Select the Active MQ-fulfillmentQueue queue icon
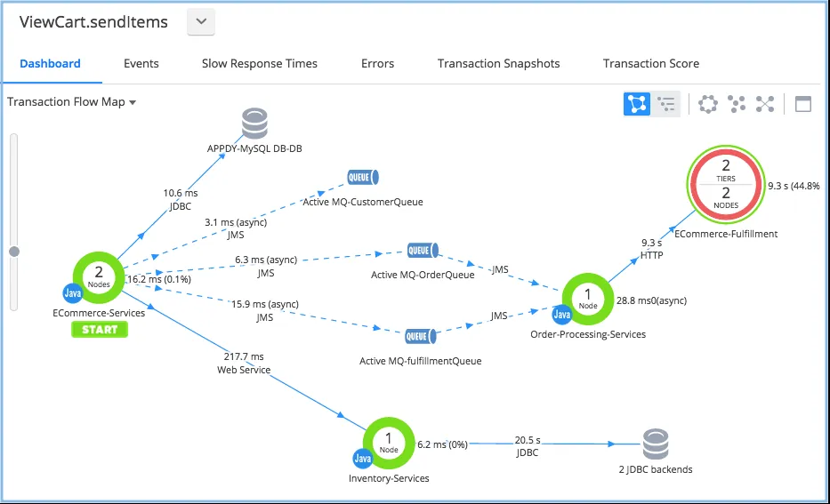 click(420, 336)
